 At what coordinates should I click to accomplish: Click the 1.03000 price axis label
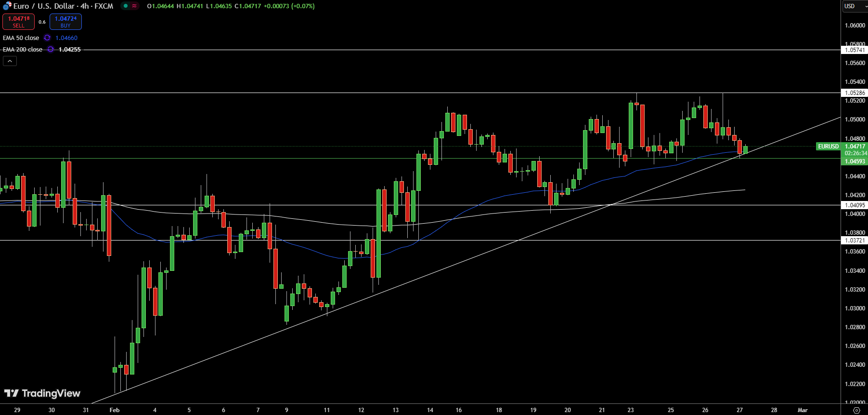tap(855, 308)
